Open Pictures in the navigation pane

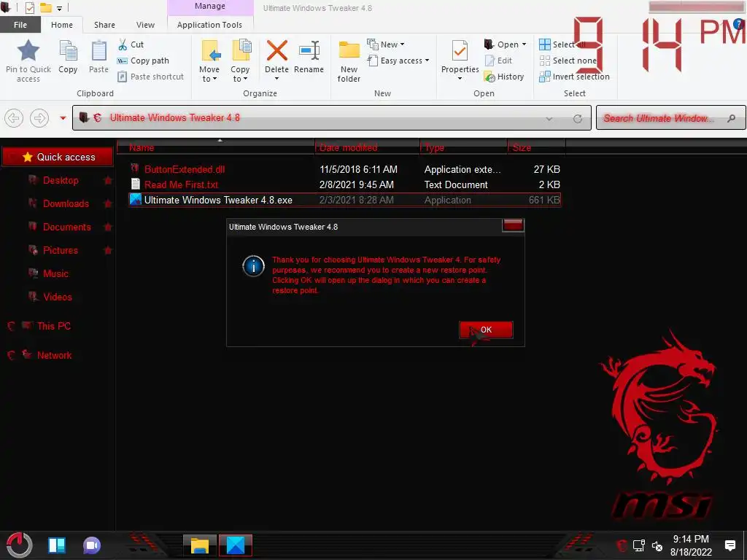pyautogui.click(x=60, y=250)
